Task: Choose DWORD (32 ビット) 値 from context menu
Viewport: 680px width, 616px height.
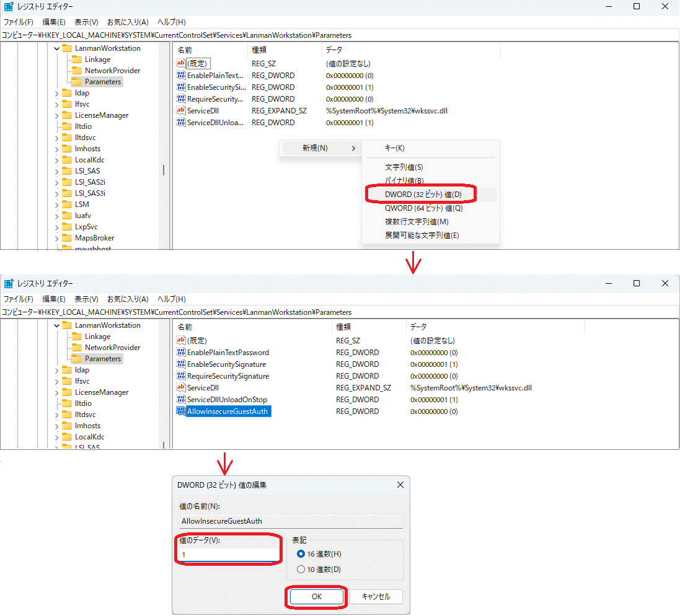Action: [x=423, y=195]
